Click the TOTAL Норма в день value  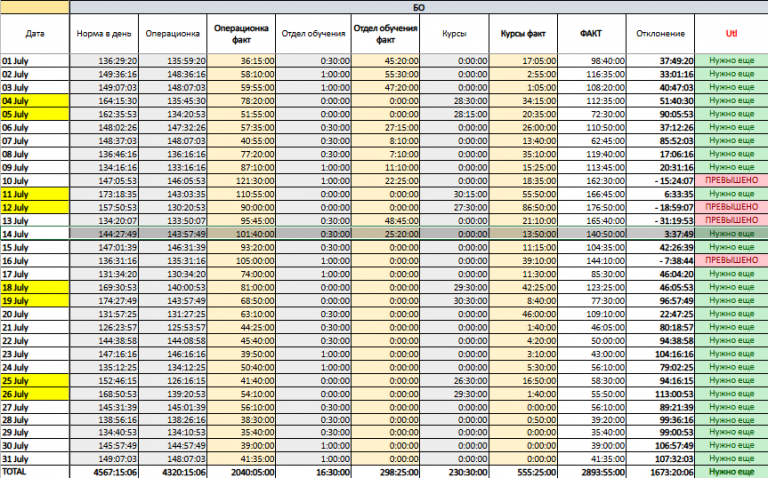(x=104, y=472)
